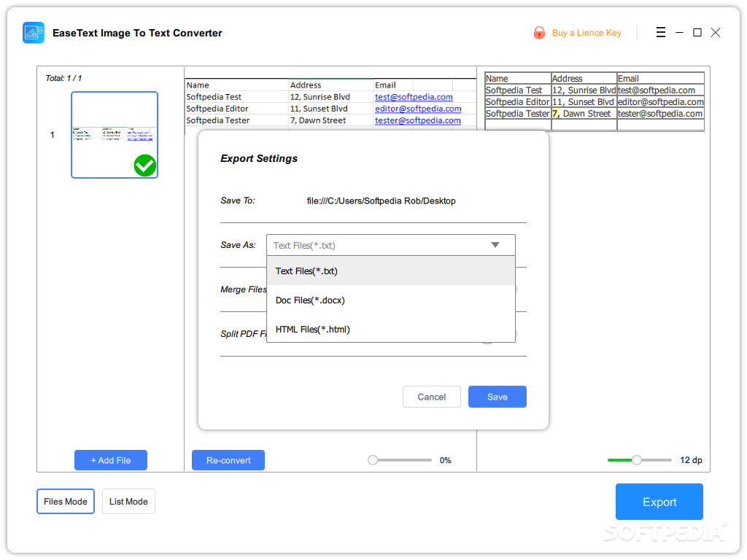Click "Softpedia Tester" in the source image

point(217,120)
